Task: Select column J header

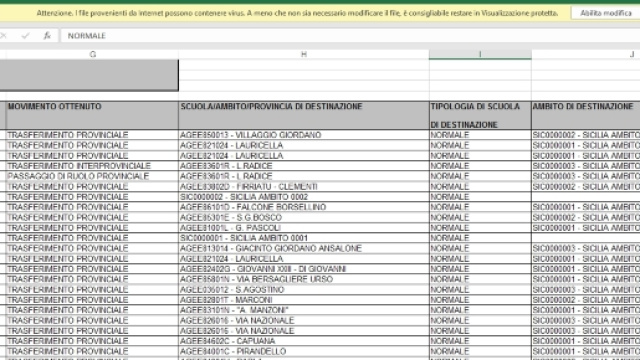Action: [586, 54]
